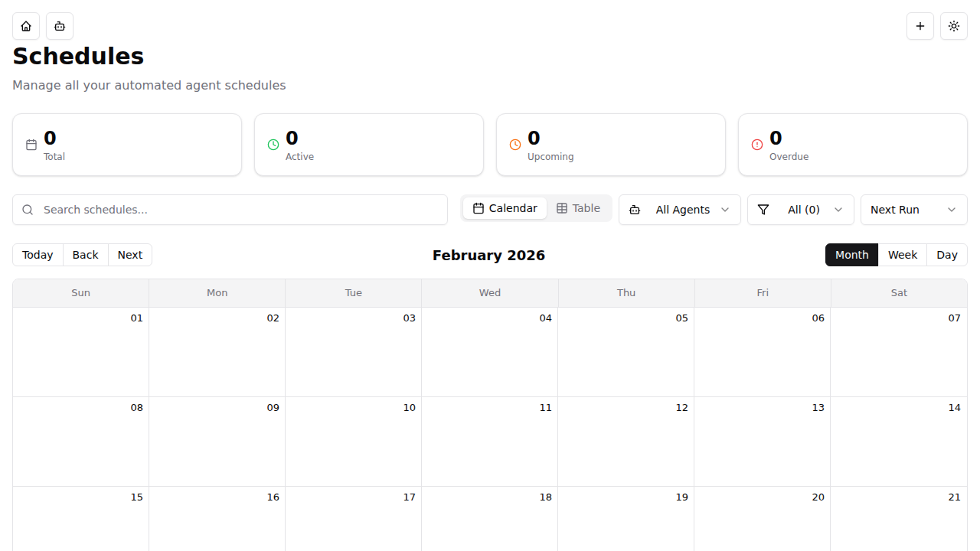Open date 05 in the calendar

click(681, 318)
